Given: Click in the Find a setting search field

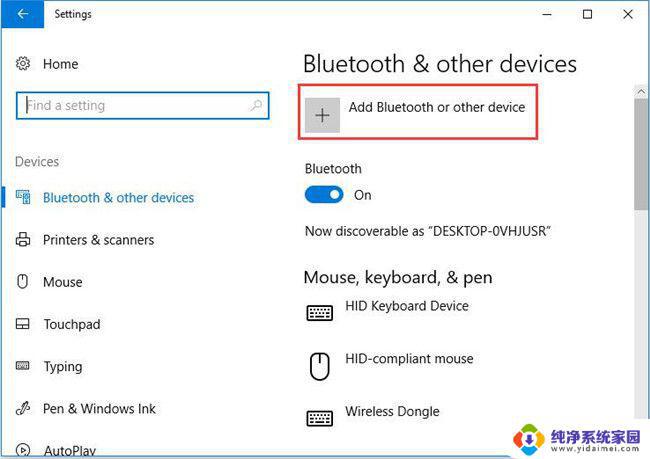Looking at the screenshot, I should coord(143,105).
